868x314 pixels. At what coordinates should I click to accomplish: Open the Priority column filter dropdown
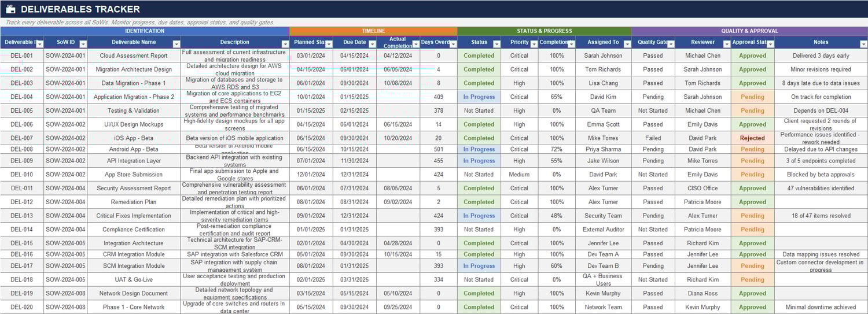pos(534,44)
